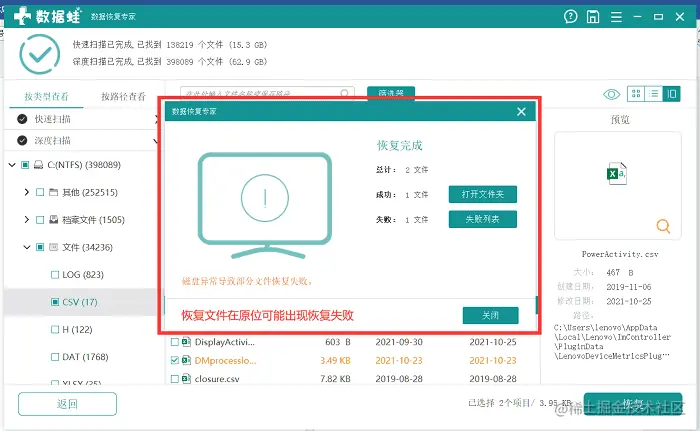Select the 按类型查看 tab

46,96
